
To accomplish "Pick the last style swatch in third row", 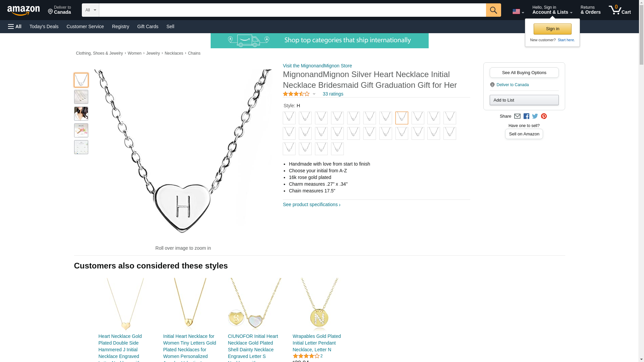I will point(337,149).
